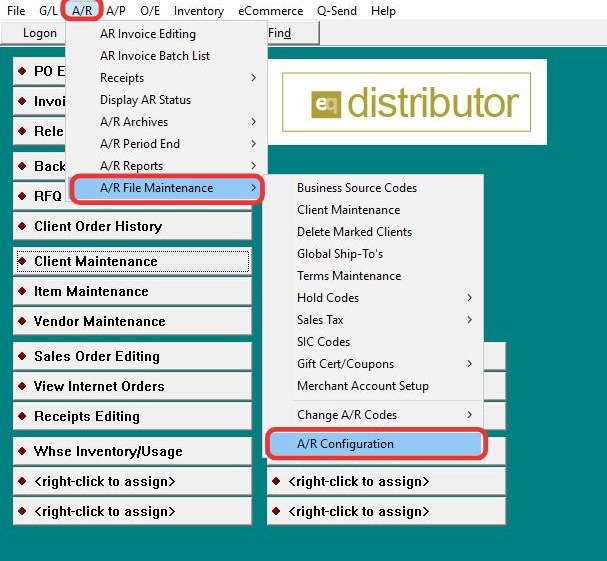
Task: Open the Help menu
Action: [x=383, y=11]
